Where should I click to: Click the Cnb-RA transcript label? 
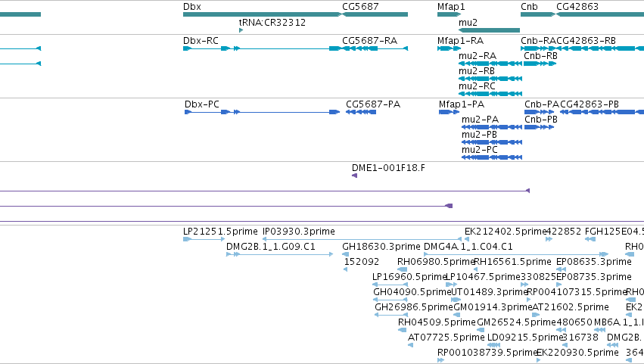click(538, 41)
